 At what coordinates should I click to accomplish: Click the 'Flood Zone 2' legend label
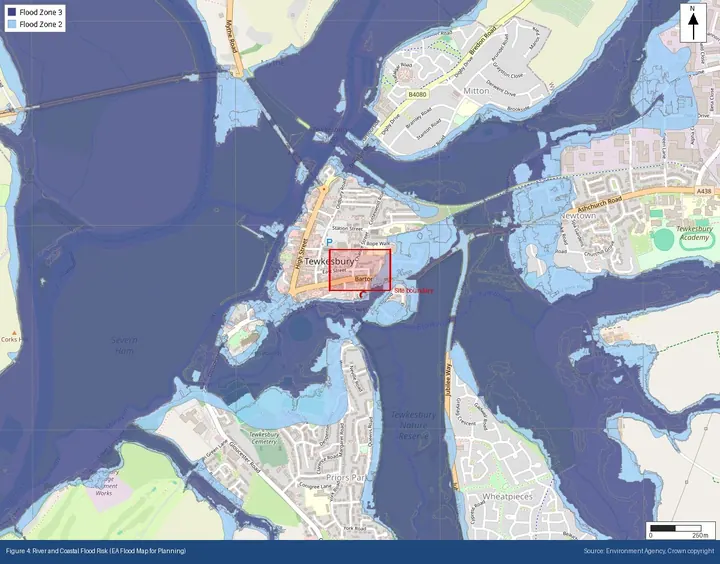click(x=40, y=24)
